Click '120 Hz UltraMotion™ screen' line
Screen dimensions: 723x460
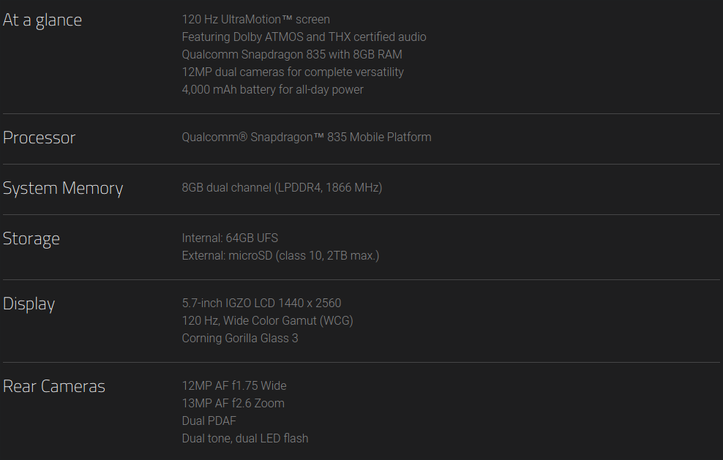[256, 19]
